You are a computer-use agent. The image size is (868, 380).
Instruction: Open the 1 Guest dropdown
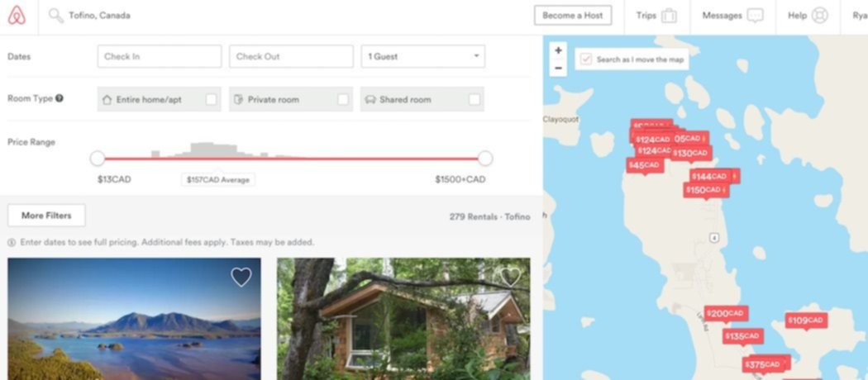(423, 56)
